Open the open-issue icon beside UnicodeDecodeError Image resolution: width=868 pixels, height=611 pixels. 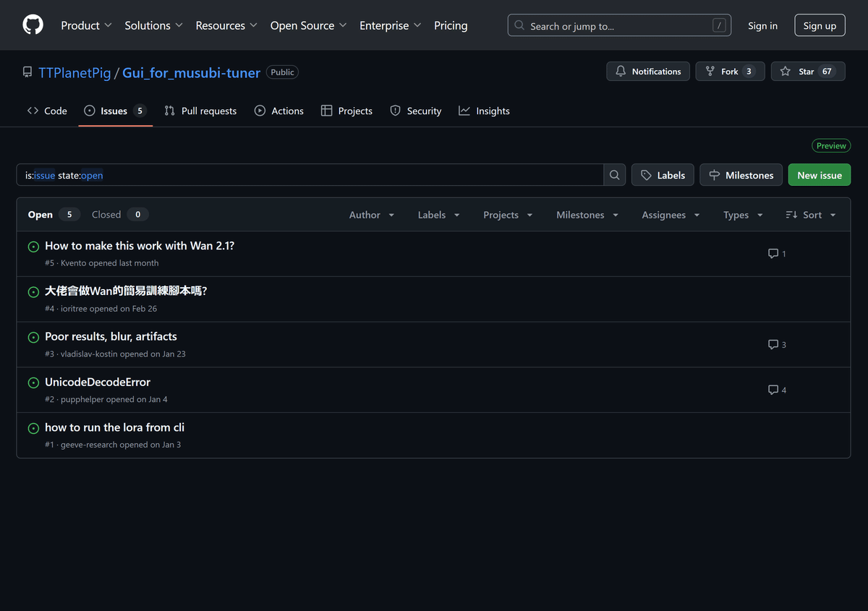pyautogui.click(x=33, y=383)
